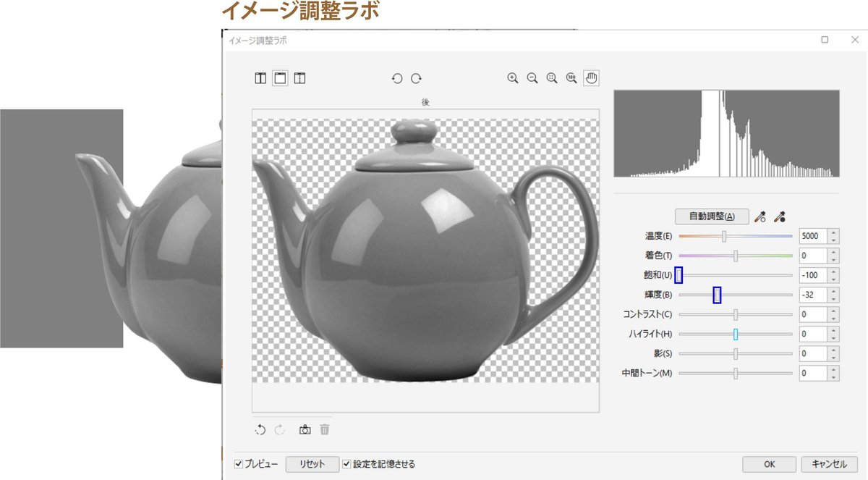Click the 輝度(B) slider handle

click(717, 295)
